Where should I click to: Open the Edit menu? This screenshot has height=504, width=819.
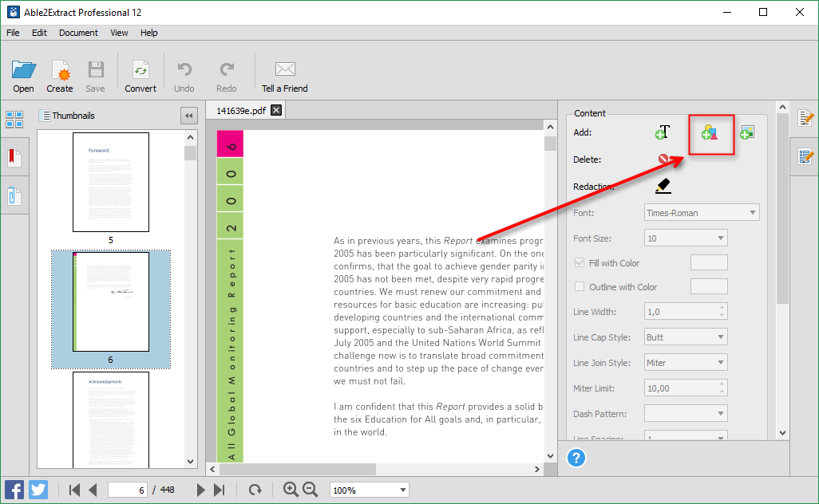tap(39, 33)
